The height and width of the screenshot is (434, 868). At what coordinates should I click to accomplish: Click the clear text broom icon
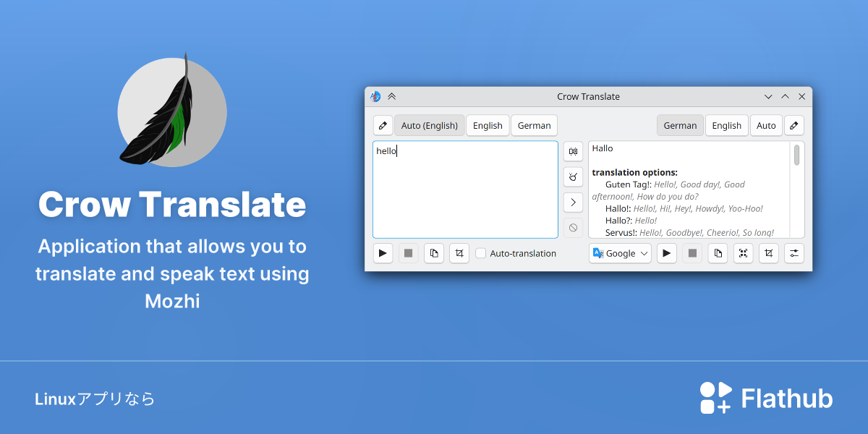tap(573, 176)
